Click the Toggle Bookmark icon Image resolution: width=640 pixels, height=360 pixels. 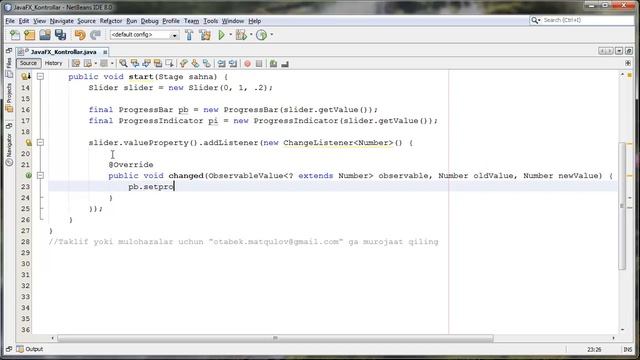pos(207,64)
